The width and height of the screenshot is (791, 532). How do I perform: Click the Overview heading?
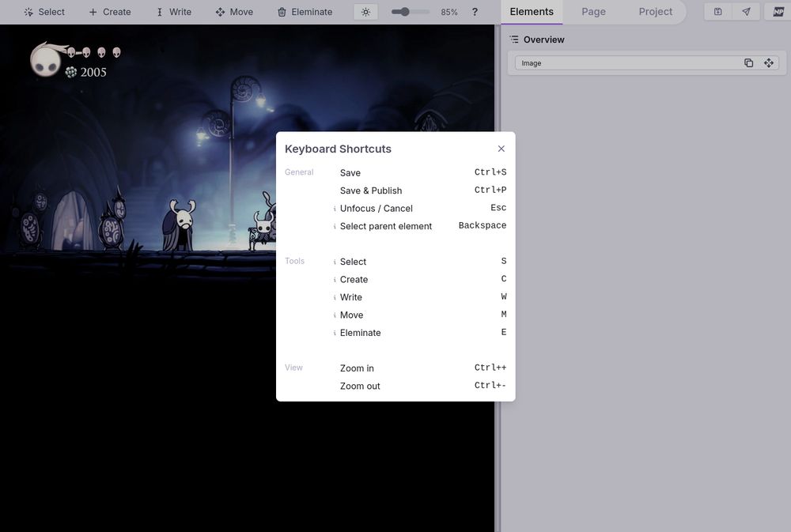coord(544,40)
